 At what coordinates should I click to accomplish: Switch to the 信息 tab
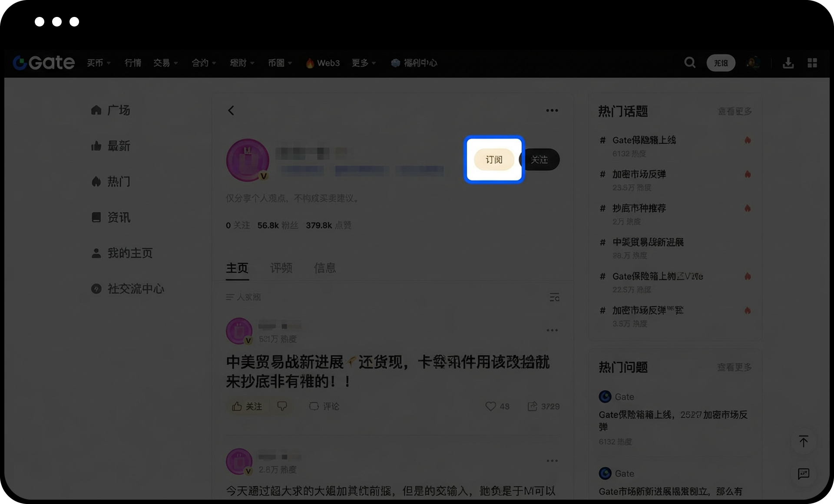(x=324, y=268)
